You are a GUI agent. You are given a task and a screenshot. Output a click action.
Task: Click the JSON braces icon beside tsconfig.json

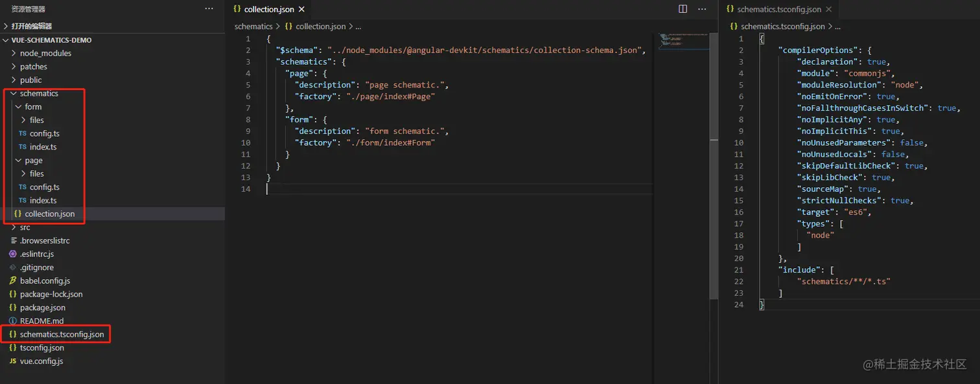click(x=13, y=348)
